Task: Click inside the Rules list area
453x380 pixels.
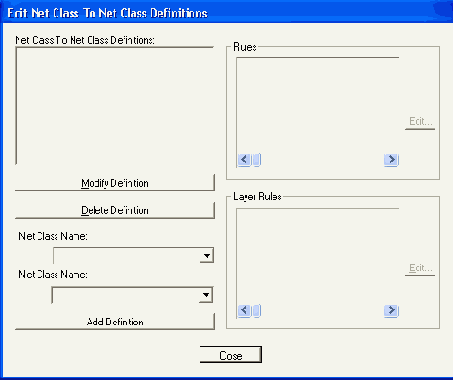Action: click(x=318, y=106)
